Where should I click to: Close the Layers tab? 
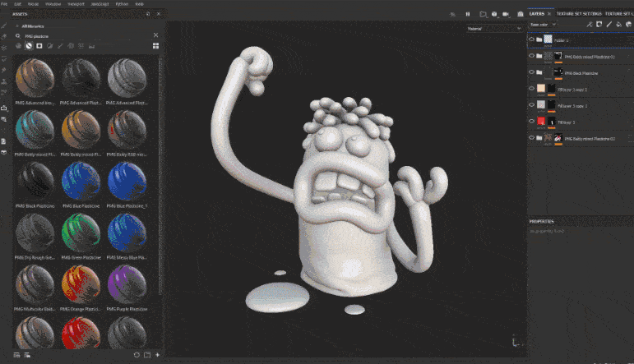coord(549,14)
